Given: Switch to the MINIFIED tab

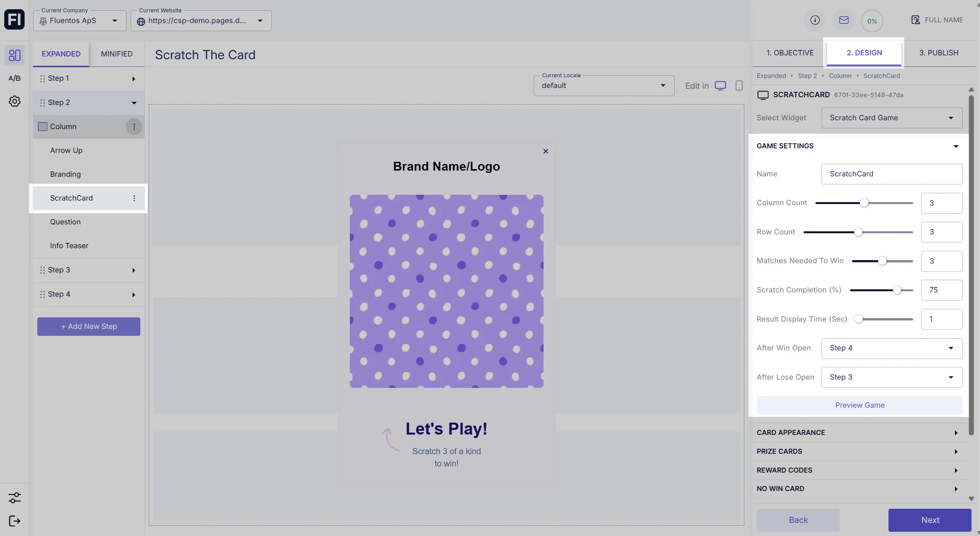Looking at the screenshot, I should click(117, 54).
